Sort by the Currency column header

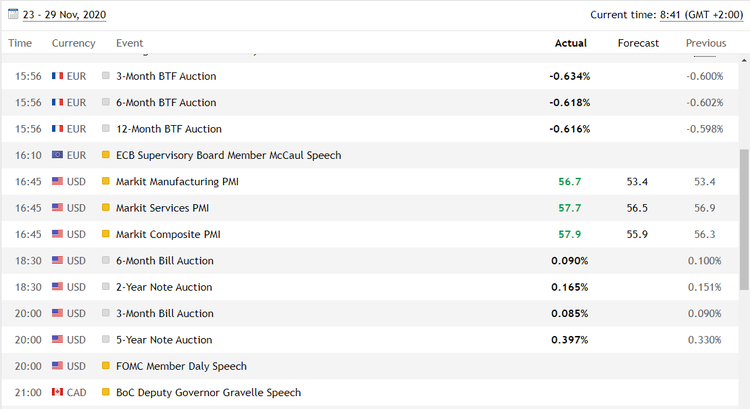click(x=73, y=43)
